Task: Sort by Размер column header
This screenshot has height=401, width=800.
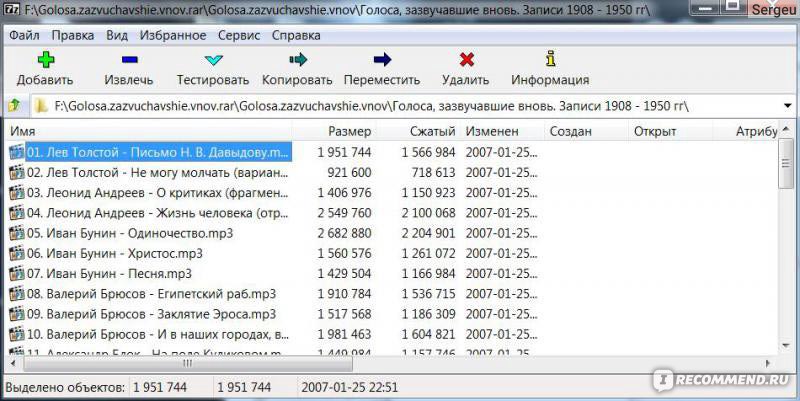Action: (x=334, y=131)
